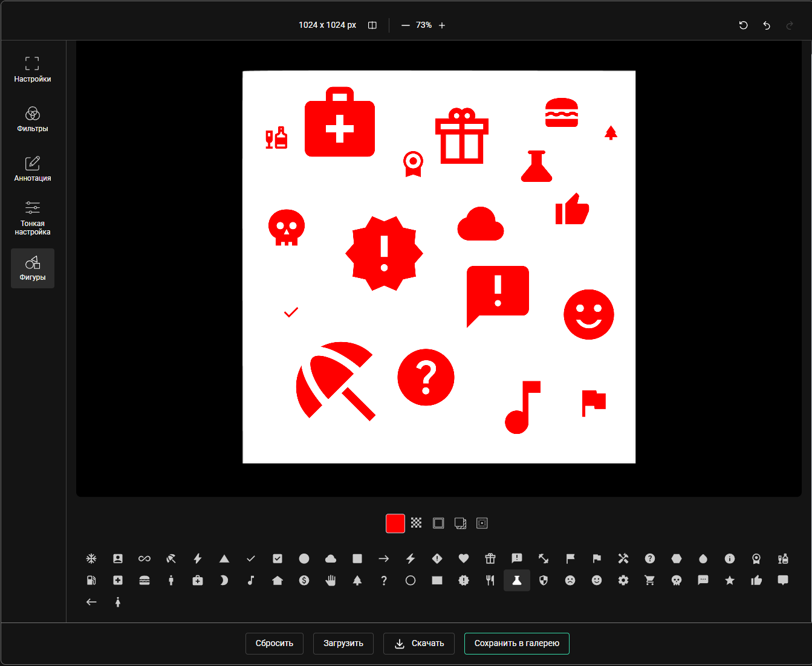This screenshot has height=666, width=812.
Task: Select the infinity symbol shape
Action: coord(145,558)
